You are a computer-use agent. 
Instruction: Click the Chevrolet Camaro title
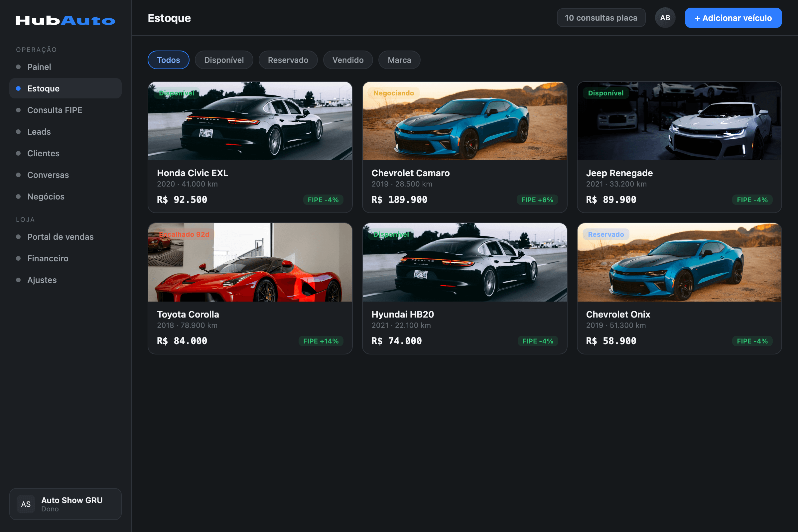[411, 173]
